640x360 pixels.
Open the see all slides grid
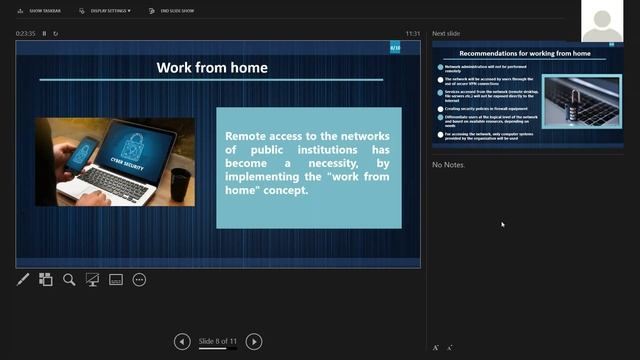click(x=46, y=280)
